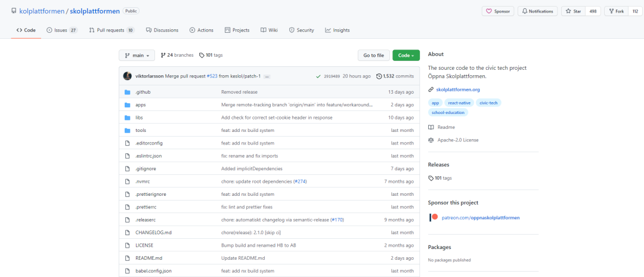Click the libs folder icon
The height and width of the screenshot is (277, 644).
pyautogui.click(x=128, y=118)
